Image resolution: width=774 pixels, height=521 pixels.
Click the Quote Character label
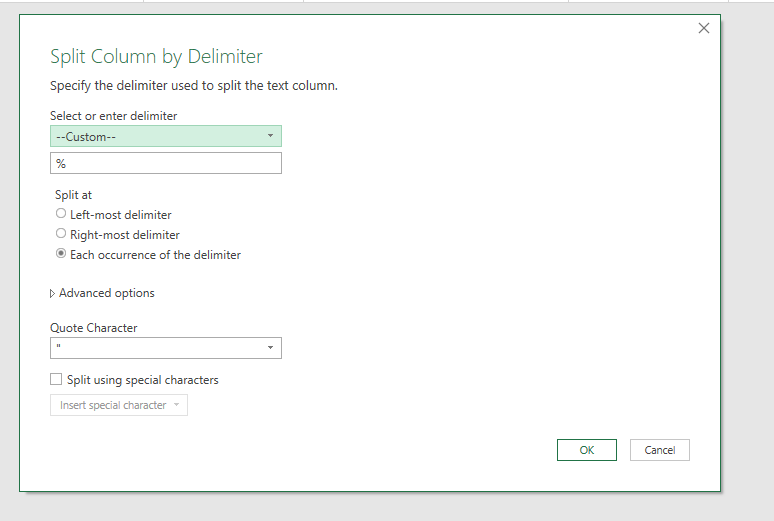pyautogui.click(x=94, y=328)
